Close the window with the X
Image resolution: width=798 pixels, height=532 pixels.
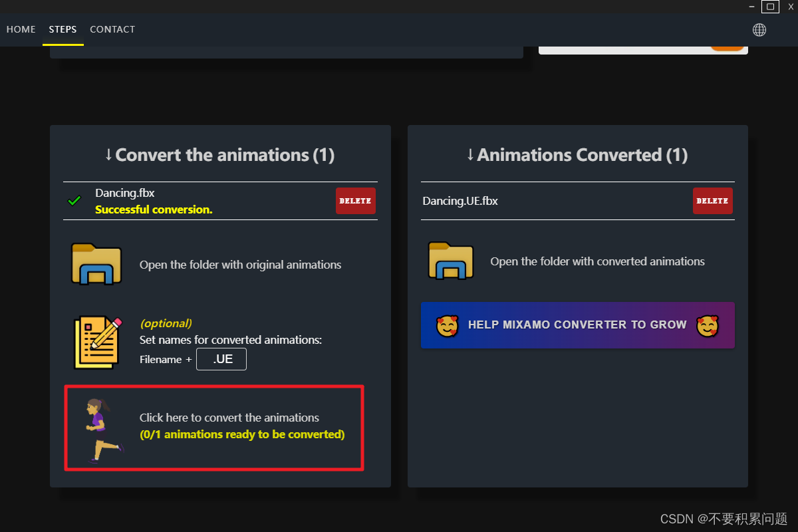click(791, 7)
